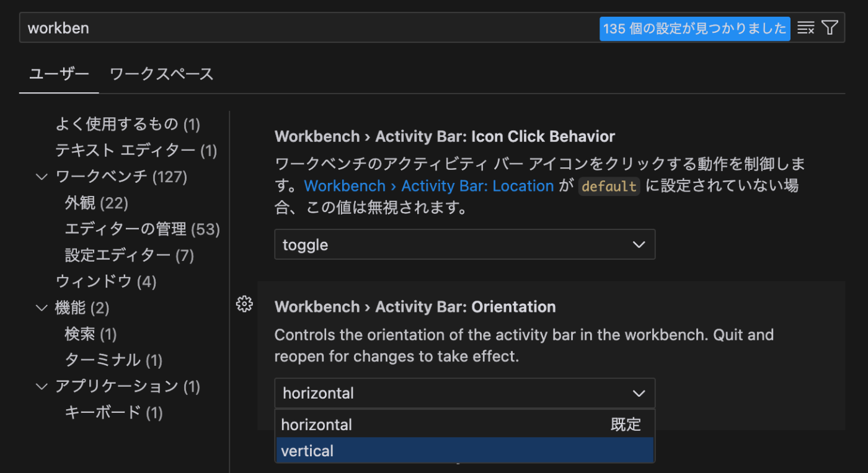Switch to the ワークスペース tab
The width and height of the screenshot is (868, 473).
point(161,74)
